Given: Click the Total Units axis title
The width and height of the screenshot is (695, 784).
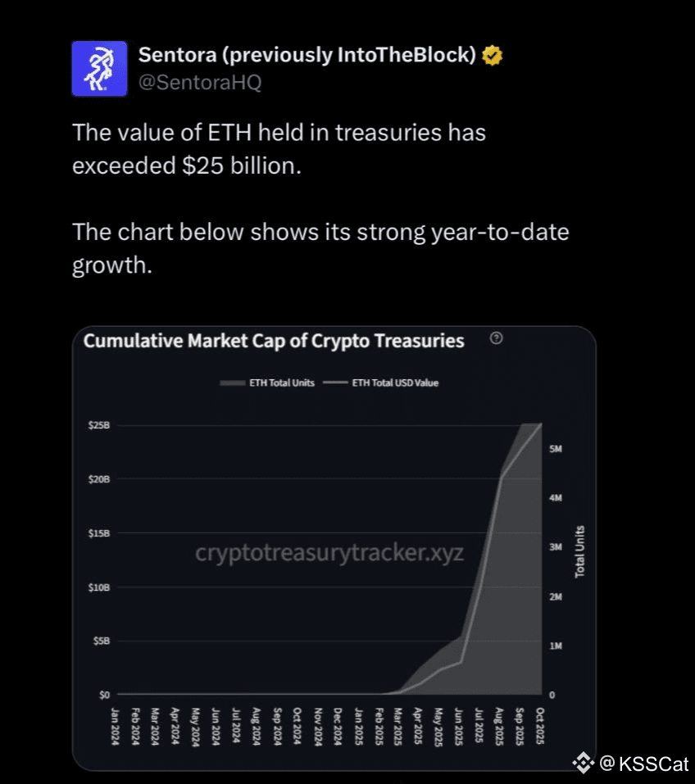Looking at the screenshot, I should [x=580, y=551].
